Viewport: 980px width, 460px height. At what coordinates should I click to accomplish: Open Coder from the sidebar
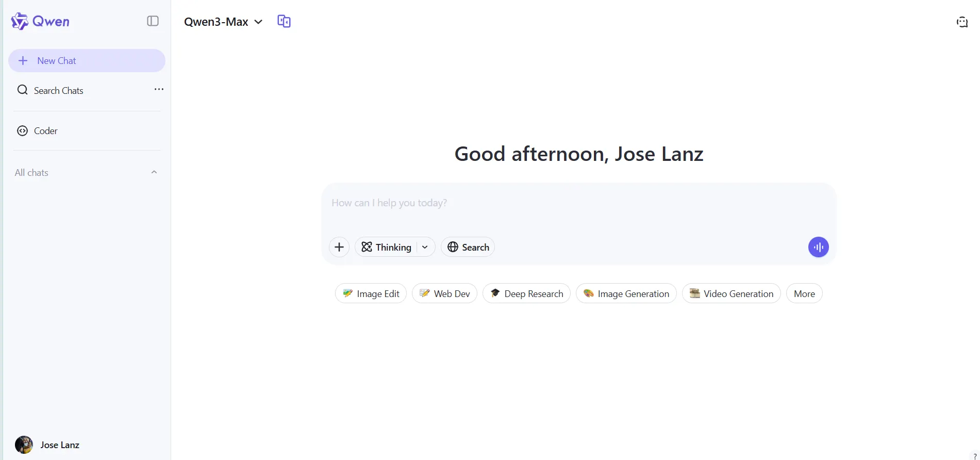pyautogui.click(x=45, y=131)
